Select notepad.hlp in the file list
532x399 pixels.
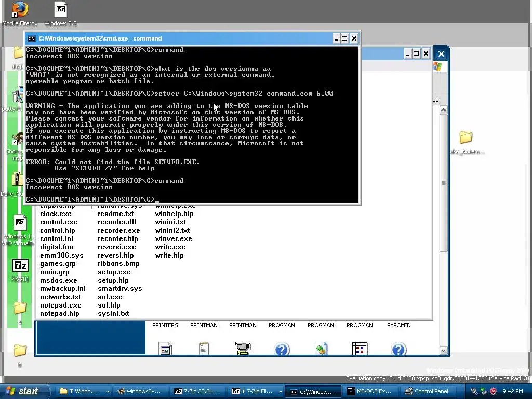click(x=59, y=313)
